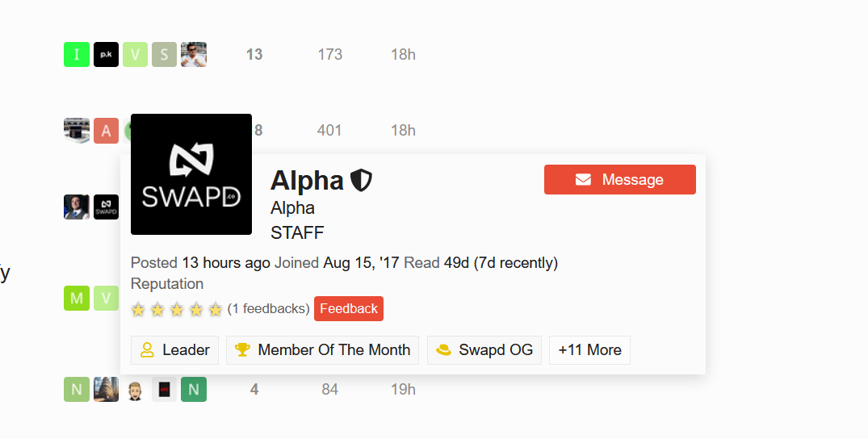
Task: Click the cartoon bearded face avatar
Action: click(x=135, y=389)
